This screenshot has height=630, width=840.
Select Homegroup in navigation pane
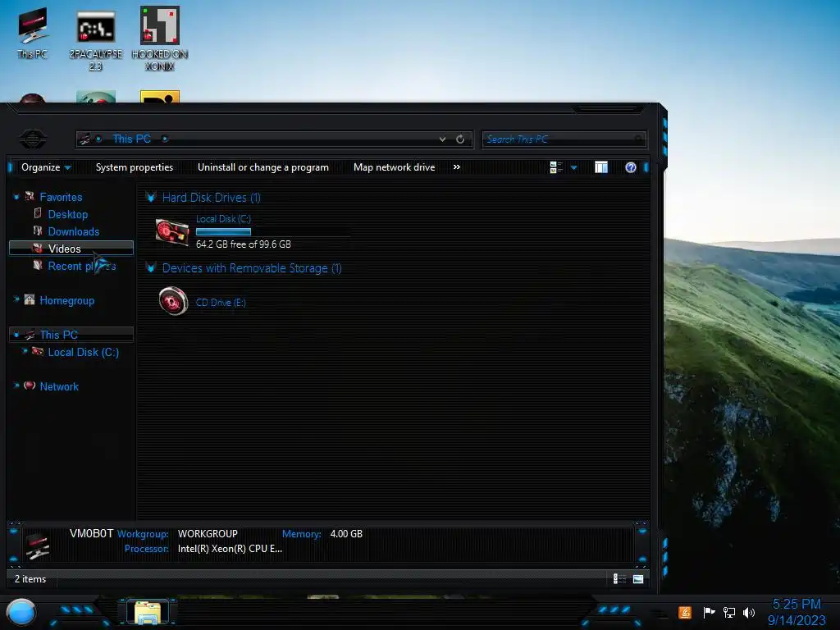click(x=67, y=300)
